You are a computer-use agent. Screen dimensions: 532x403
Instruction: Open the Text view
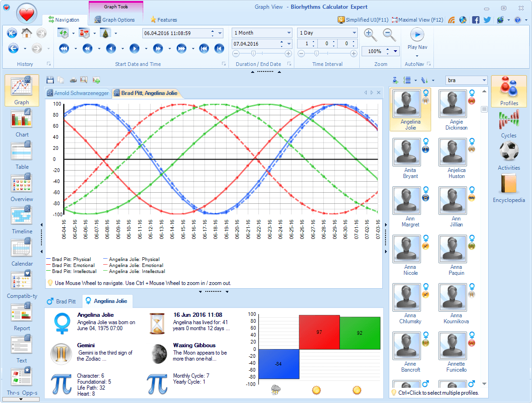coord(22,348)
